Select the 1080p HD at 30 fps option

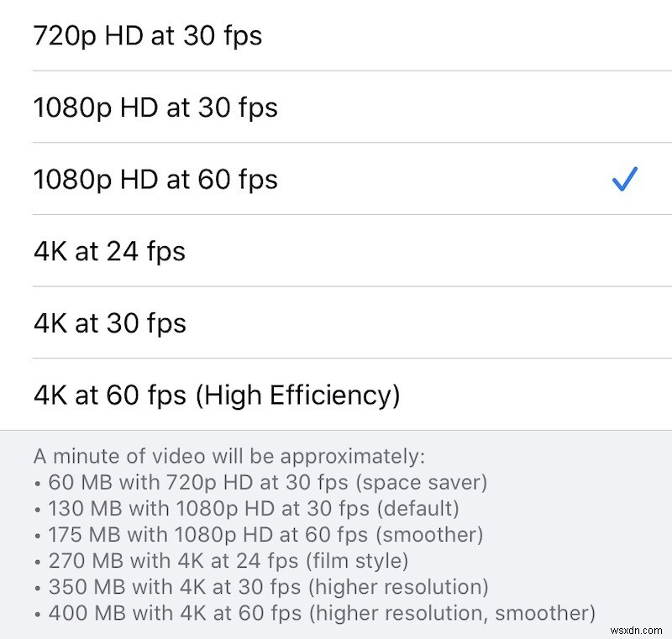[156, 107]
